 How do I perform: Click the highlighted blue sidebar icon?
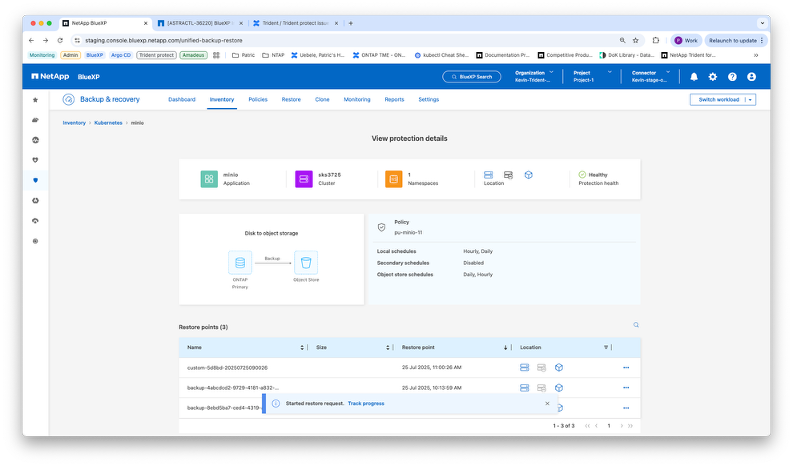[35, 180]
